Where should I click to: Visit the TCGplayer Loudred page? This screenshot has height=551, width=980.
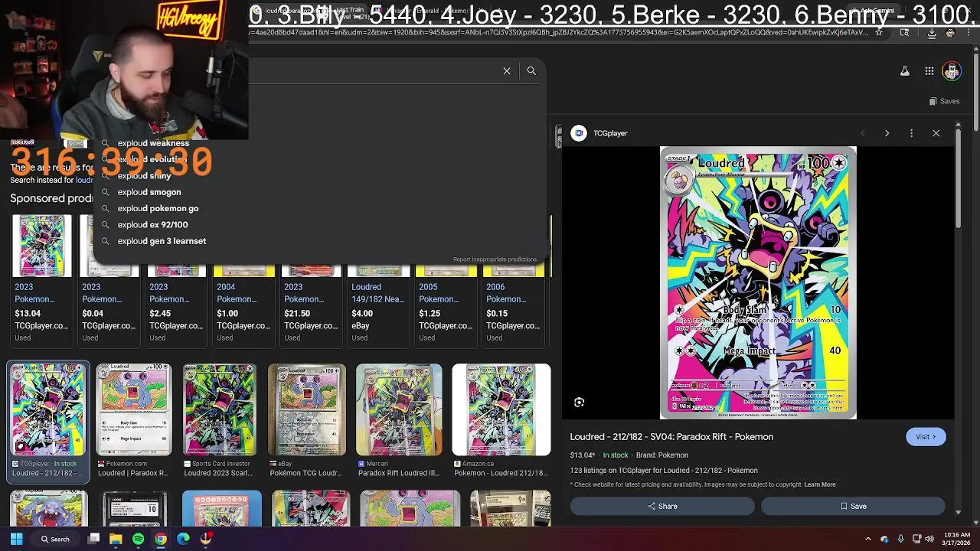926,437
